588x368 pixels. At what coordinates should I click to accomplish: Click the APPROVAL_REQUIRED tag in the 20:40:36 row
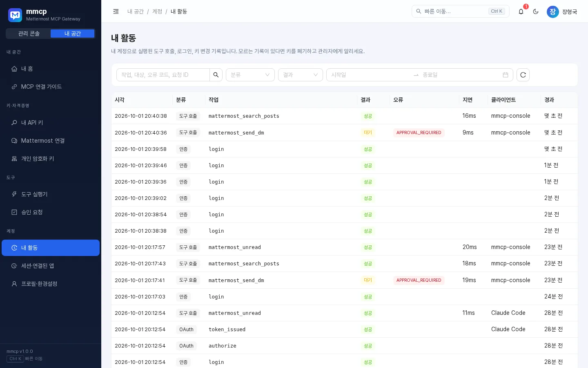[419, 132]
